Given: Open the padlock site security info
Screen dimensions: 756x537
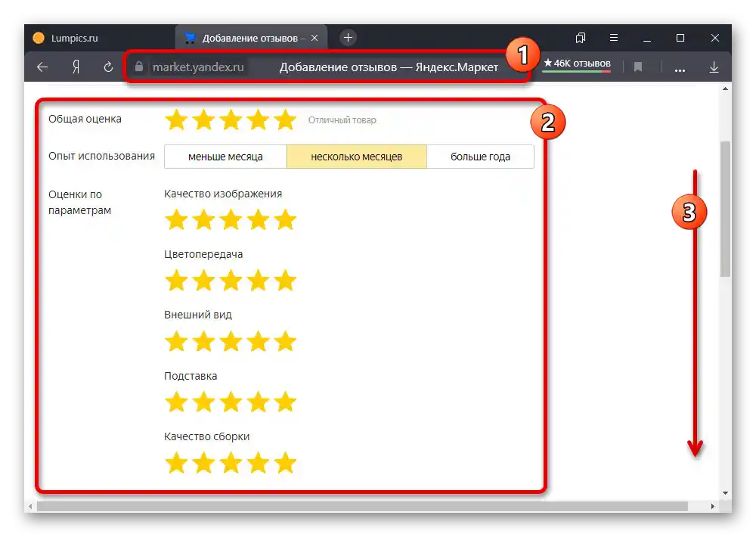Looking at the screenshot, I should pos(138,67).
